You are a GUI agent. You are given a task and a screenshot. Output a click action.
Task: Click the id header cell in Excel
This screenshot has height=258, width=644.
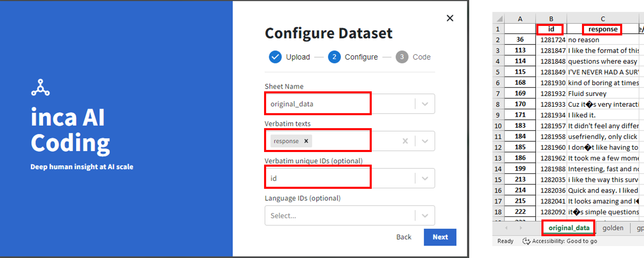(x=551, y=29)
